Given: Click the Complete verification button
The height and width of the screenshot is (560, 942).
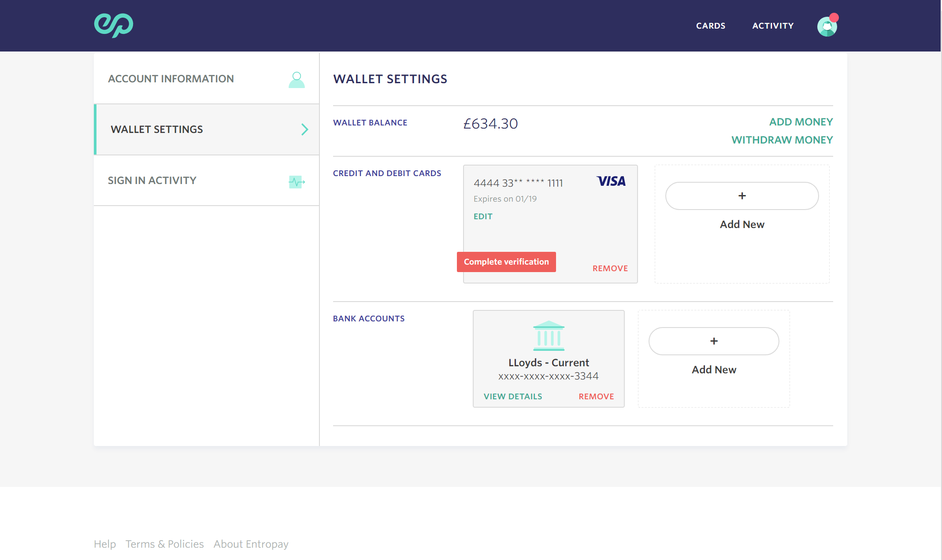Looking at the screenshot, I should point(506,262).
